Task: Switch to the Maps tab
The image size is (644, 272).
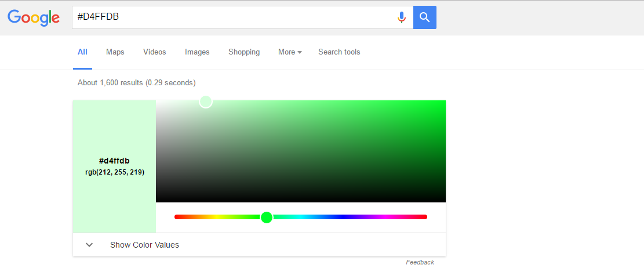Action: coord(115,52)
